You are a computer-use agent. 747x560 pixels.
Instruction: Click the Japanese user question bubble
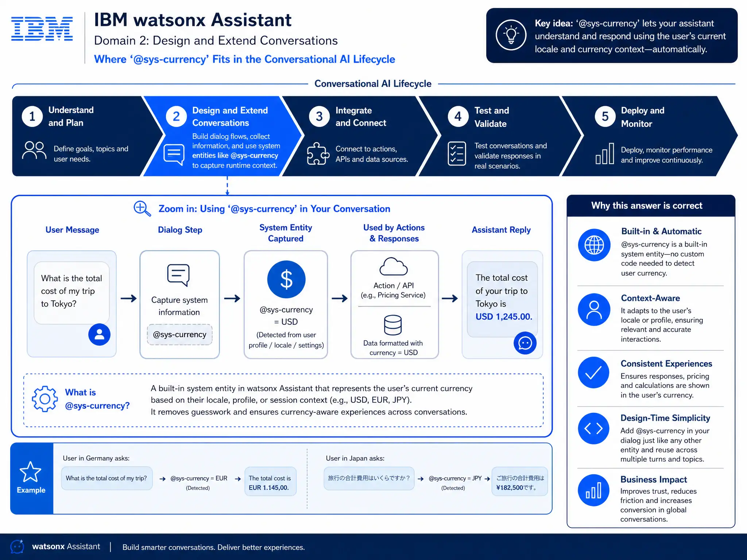(x=369, y=478)
